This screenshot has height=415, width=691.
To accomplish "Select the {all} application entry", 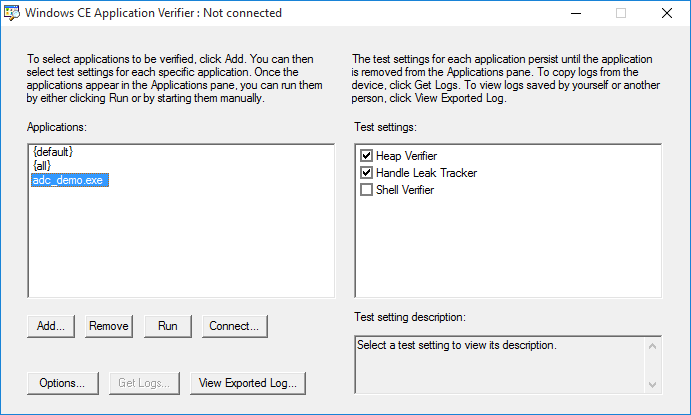I will coord(42,166).
